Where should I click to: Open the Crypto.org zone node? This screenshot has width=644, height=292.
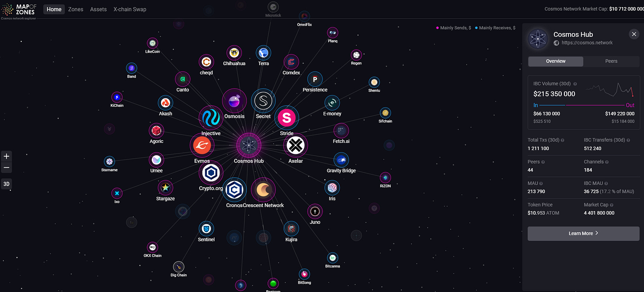(x=211, y=173)
